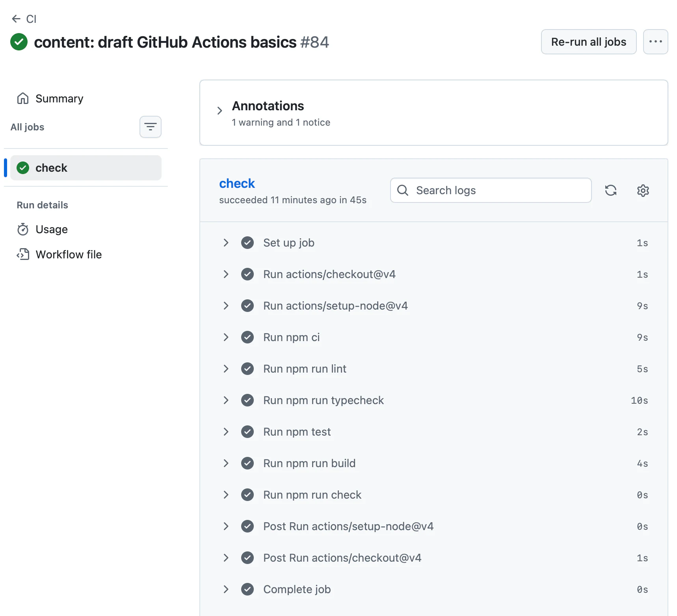Expand Post Run actions/setup-node@v4 step
Image resolution: width=677 pixels, height=616 pixels.
433,526
